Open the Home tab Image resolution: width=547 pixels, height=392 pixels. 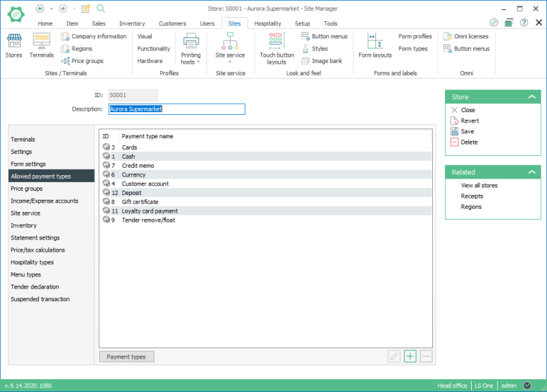pyautogui.click(x=45, y=23)
